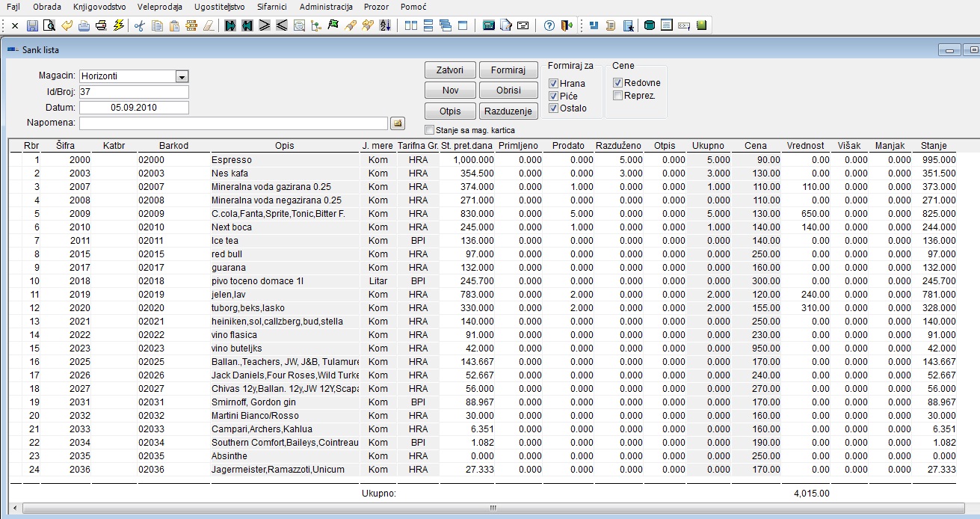Click the small icon button beside Napomena field
980x519 pixels.
pos(397,123)
